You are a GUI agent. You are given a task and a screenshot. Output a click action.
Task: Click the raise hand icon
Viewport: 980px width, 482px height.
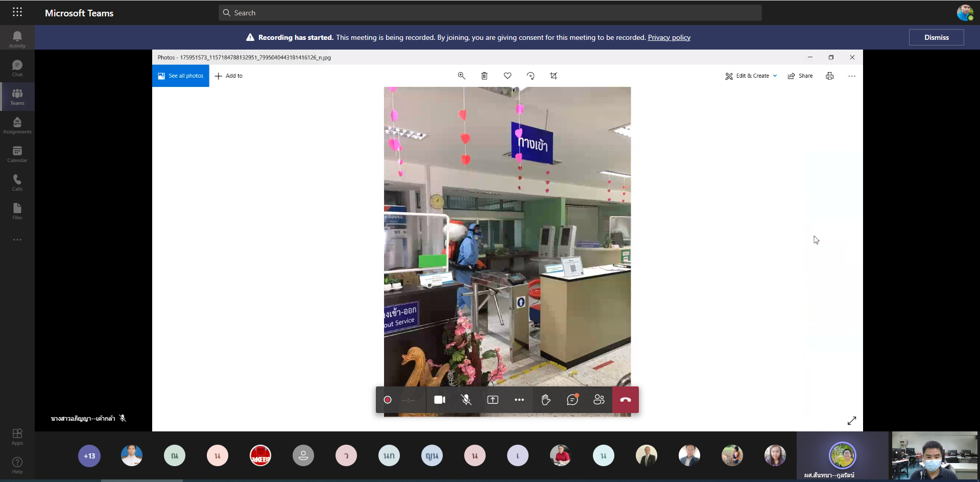546,400
